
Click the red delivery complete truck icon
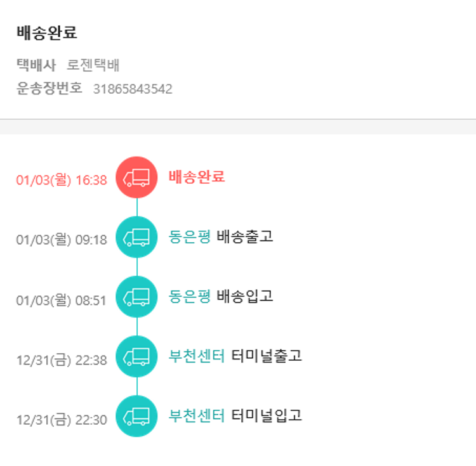tap(136, 178)
